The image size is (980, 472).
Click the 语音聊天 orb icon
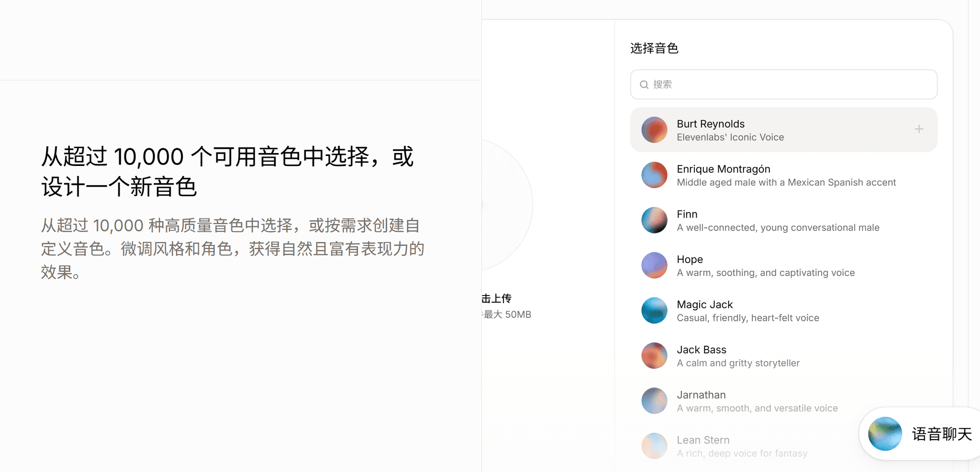[885, 434]
